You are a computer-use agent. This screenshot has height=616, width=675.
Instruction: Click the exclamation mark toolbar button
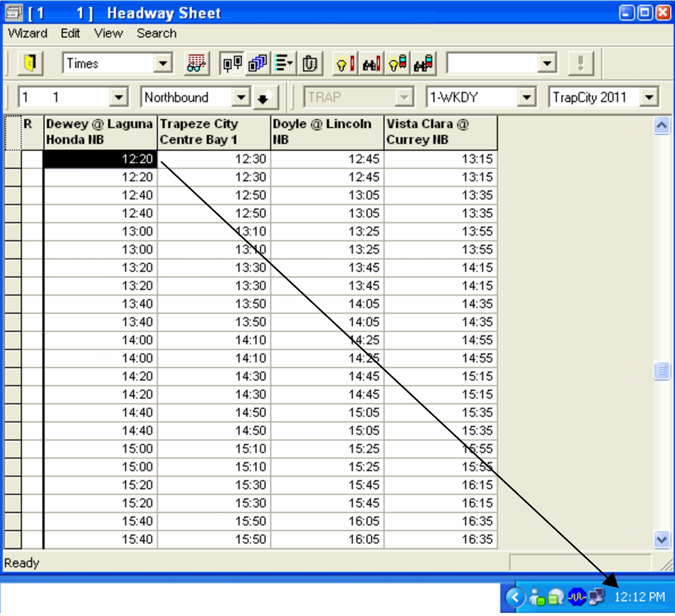581,63
